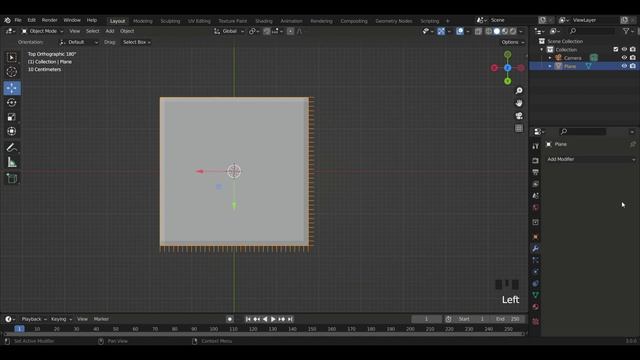Collapse the Collection tree item
The height and width of the screenshot is (360, 640).
542,49
